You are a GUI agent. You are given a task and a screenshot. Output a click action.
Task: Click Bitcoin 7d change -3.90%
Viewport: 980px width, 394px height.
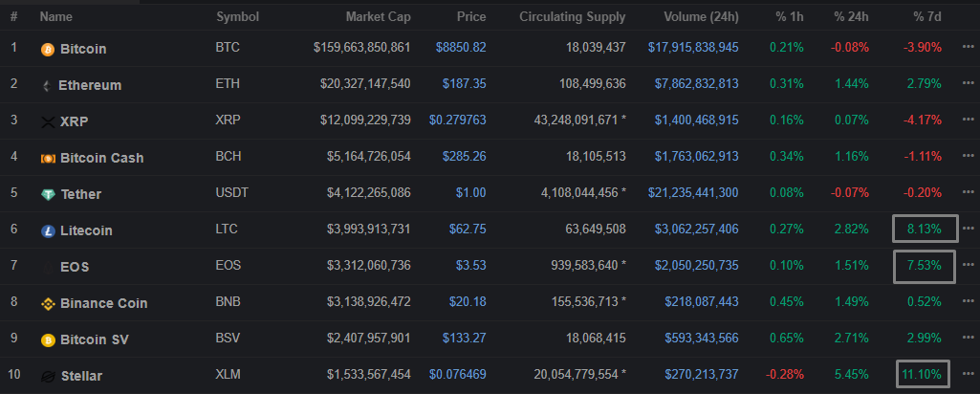click(923, 47)
